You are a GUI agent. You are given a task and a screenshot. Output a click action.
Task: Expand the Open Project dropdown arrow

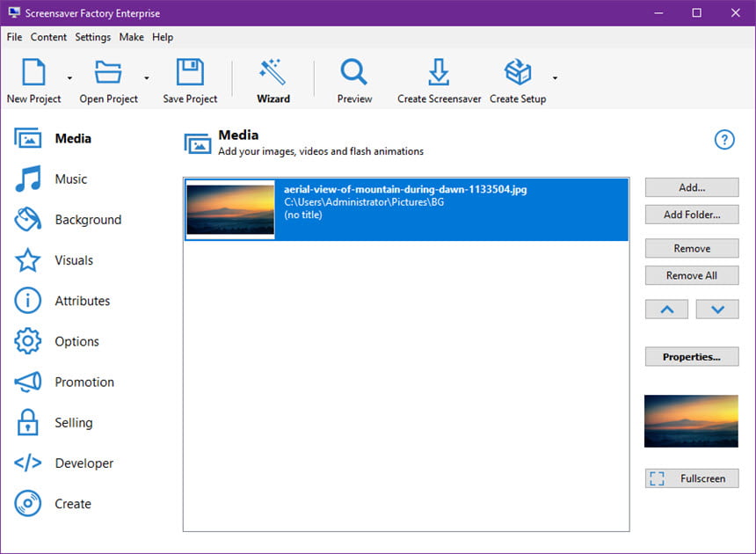(x=147, y=78)
